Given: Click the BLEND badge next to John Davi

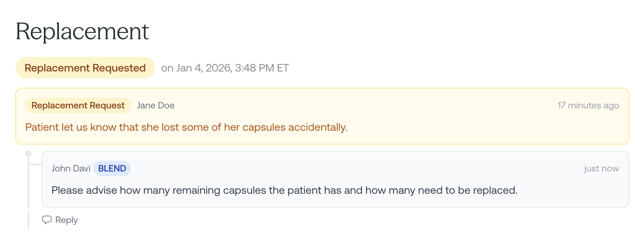Looking at the screenshot, I should [112, 168].
